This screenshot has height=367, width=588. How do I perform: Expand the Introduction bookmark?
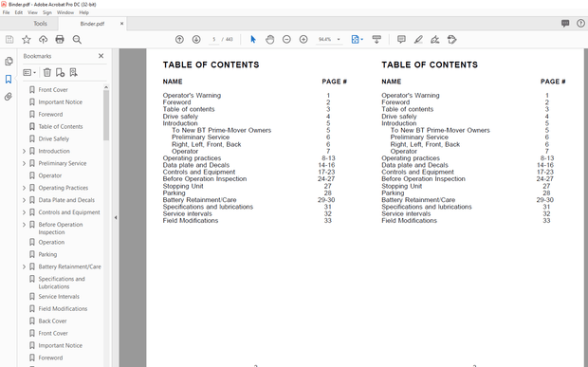pyautogui.click(x=24, y=151)
